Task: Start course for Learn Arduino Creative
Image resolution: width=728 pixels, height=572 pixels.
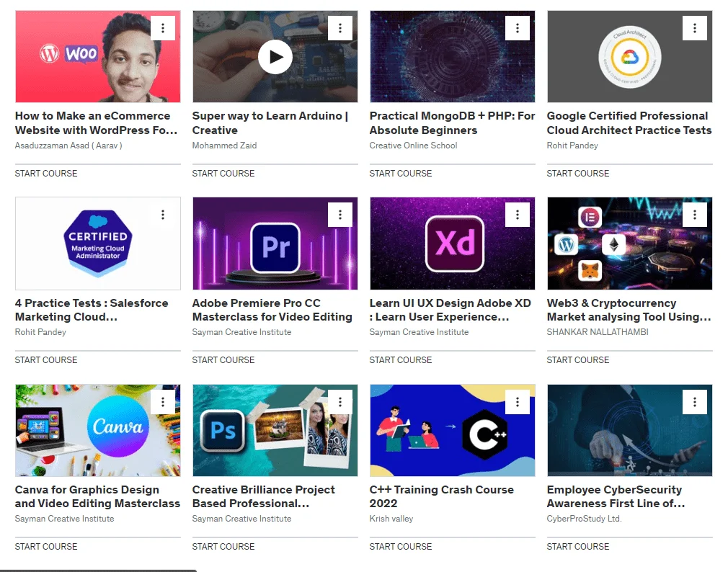Action: (223, 174)
